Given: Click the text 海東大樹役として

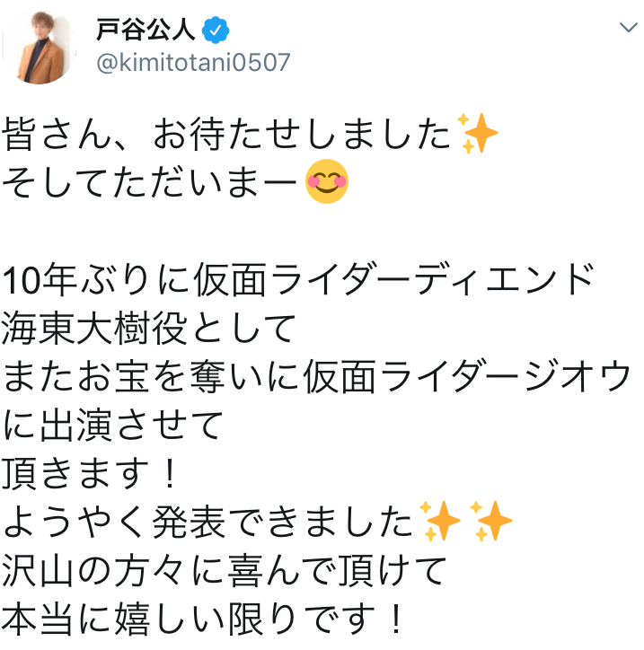Looking at the screenshot, I should coord(149,328).
